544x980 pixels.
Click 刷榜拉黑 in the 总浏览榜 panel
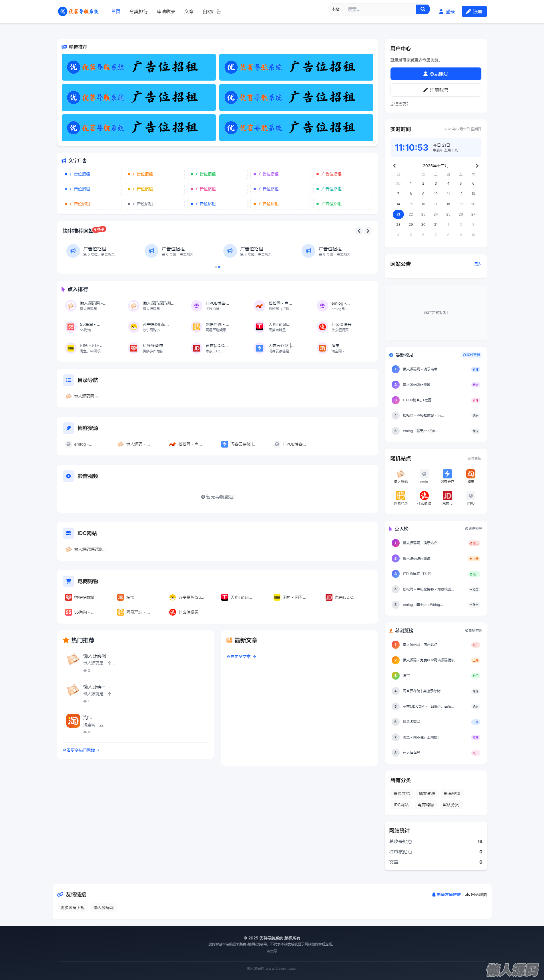[x=474, y=630]
